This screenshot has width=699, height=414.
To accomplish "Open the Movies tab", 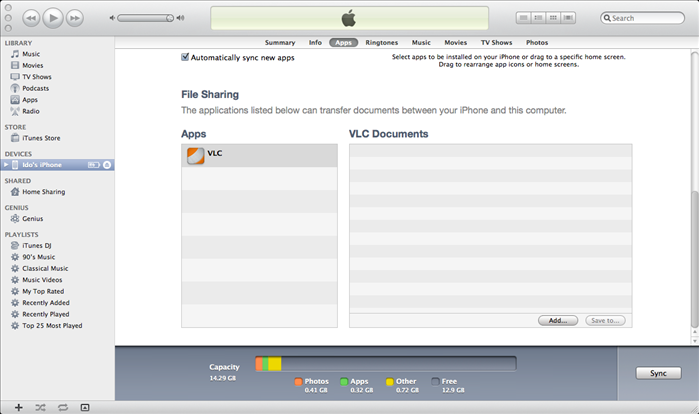I will coord(456,42).
